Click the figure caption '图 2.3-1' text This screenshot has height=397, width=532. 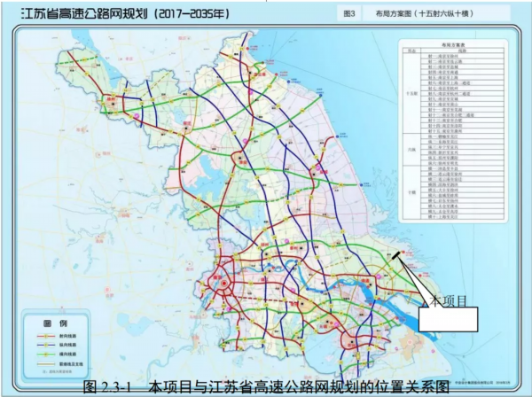tap(106, 387)
